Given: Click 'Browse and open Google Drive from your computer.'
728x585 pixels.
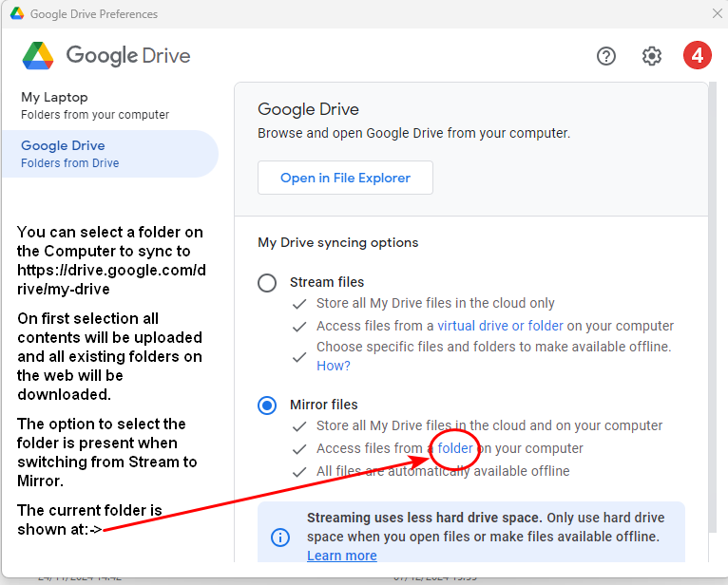Looking at the screenshot, I should 413,133.
